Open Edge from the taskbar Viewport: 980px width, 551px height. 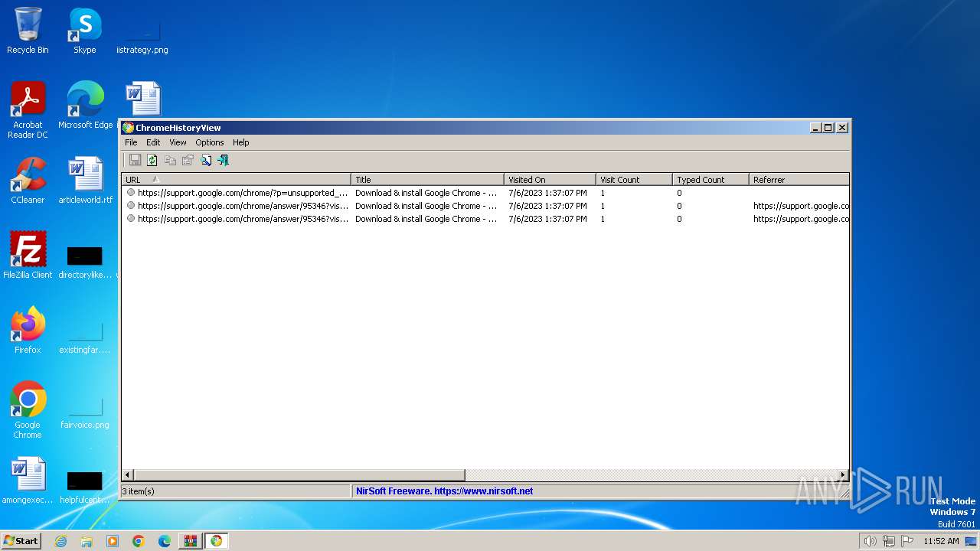click(165, 541)
